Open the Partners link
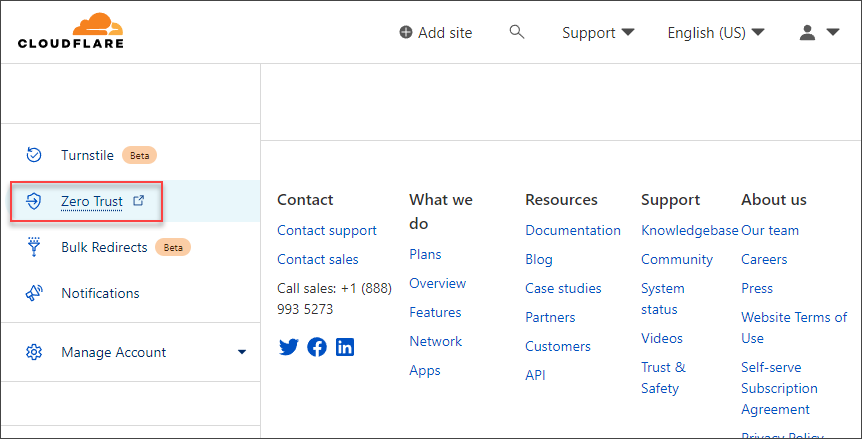The image size is (862, 439). point(550,317)
